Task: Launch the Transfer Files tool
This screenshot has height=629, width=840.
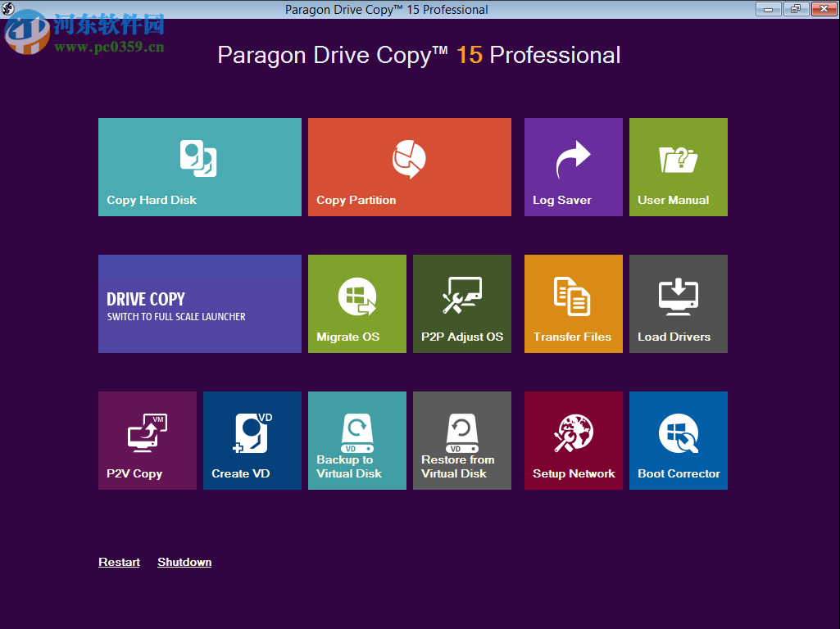Action: [x=573, y=304]
